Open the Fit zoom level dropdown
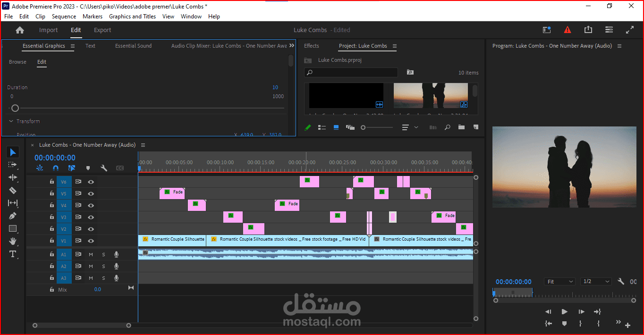 click(x=559, y=281)
